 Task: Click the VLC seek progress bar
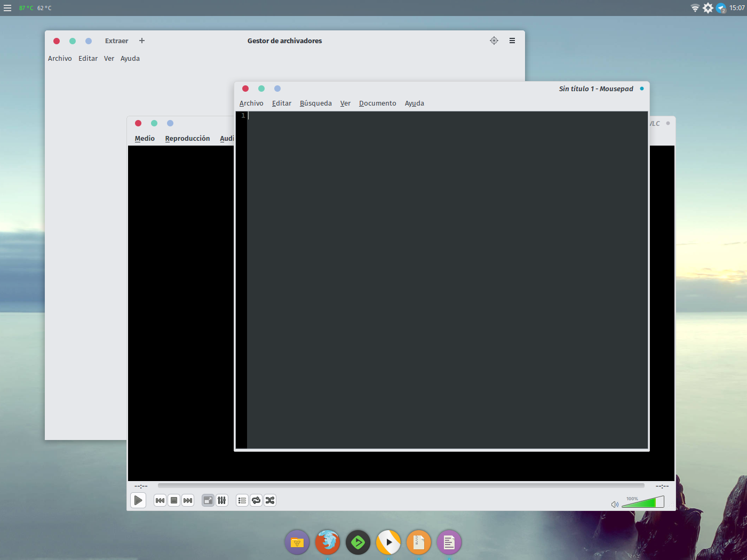pos(401,486)
